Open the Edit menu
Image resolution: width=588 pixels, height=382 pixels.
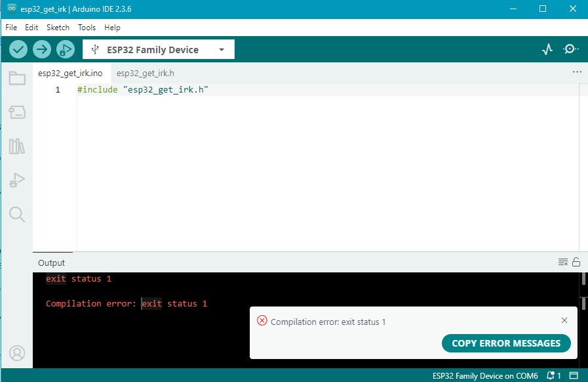click(x=31, y=28)
